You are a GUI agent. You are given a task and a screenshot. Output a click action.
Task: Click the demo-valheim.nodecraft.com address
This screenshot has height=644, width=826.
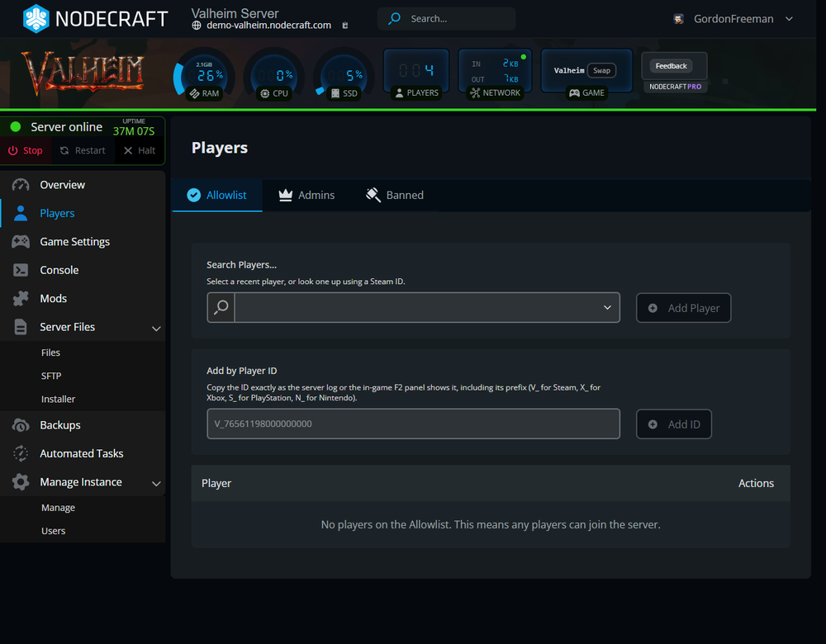(268, 26)
